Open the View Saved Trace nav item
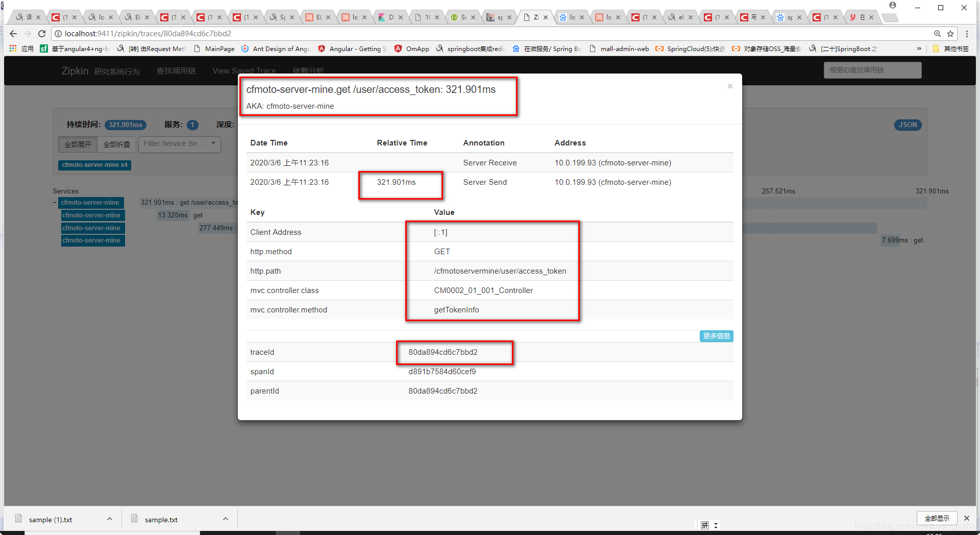Screen dimensions: 980x535 click(x=244, y=71)
